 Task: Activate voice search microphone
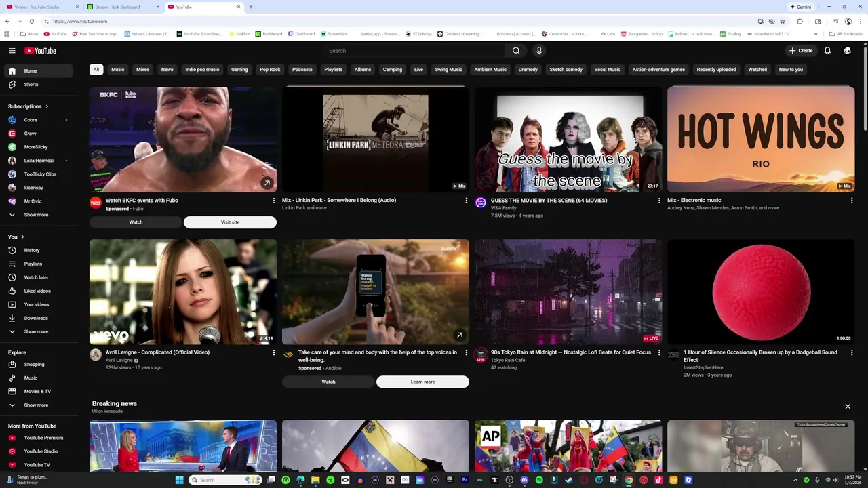[539, 51]
